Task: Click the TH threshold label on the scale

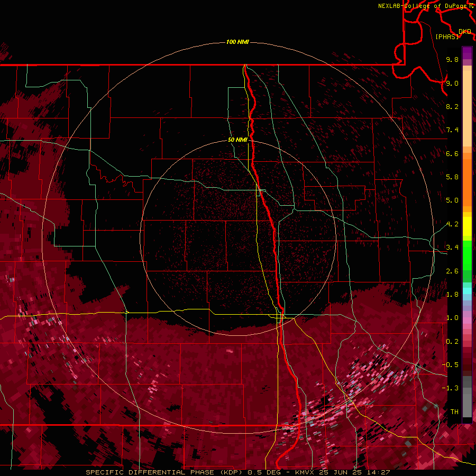Action: pyautogui.click(x=454, y=412)
